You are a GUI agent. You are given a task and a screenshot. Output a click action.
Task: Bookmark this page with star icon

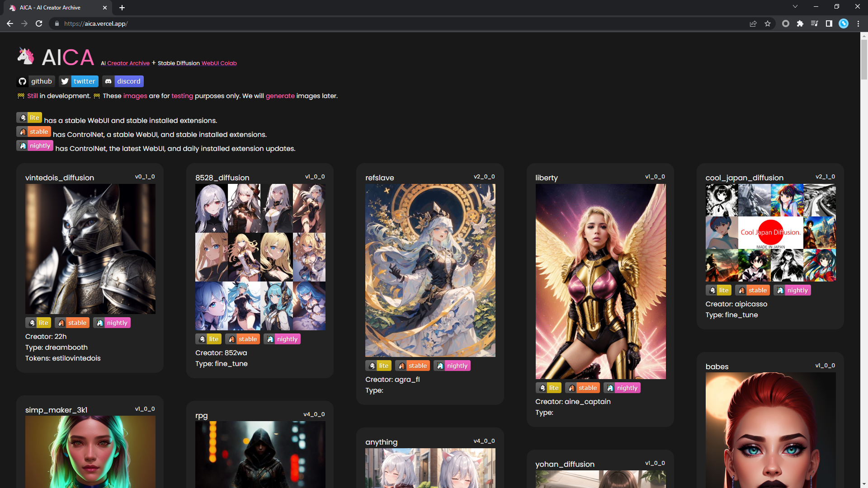point(768,23)
